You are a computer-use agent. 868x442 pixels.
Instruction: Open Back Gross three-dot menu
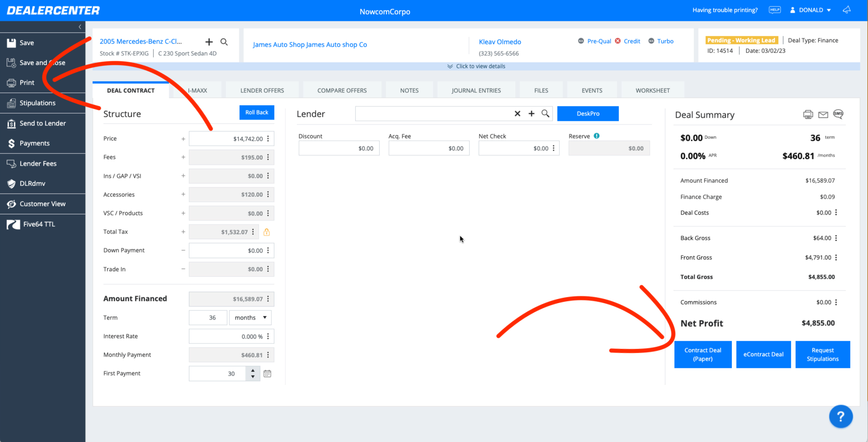click(x=836, y=238)
